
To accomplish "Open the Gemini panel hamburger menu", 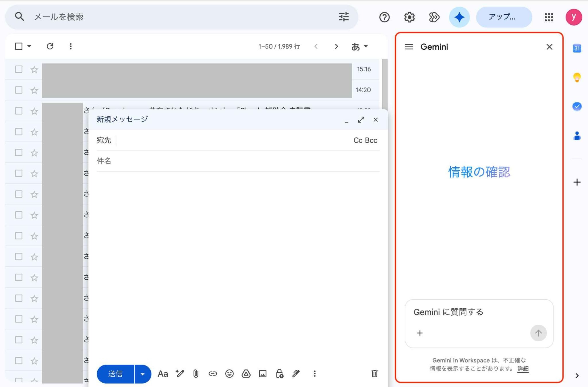I will coord(409,47).
